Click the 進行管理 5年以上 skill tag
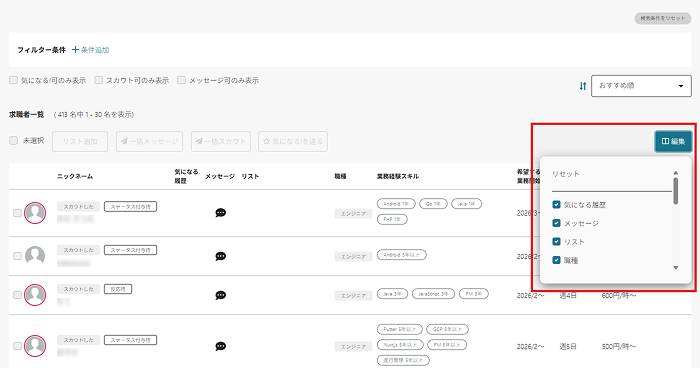This screenshot has width=700, height=368. 403,360
